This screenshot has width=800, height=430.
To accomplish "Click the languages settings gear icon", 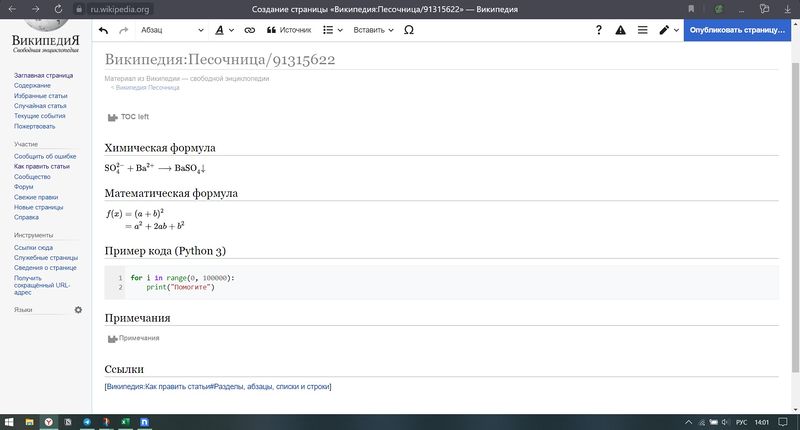I will pos(78,310).
